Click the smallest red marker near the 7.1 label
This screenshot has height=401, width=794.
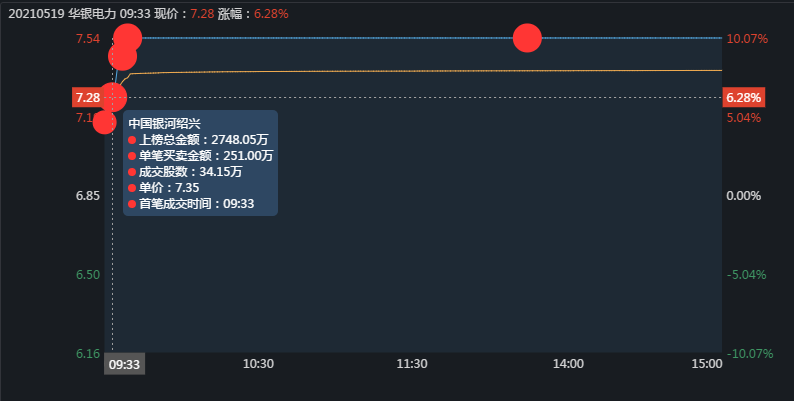pos(104,122)
